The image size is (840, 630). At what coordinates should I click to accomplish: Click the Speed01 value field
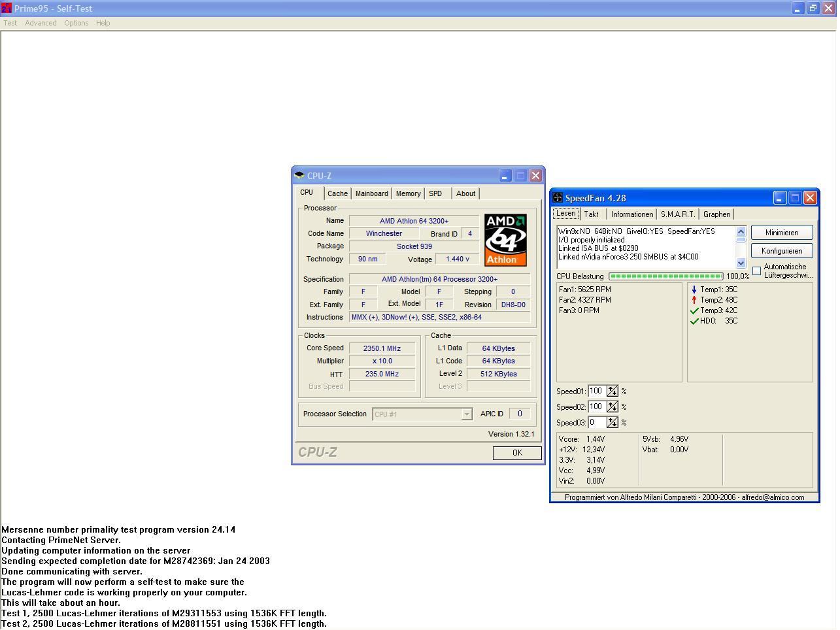pyautogui.click(x=597, y=391)
